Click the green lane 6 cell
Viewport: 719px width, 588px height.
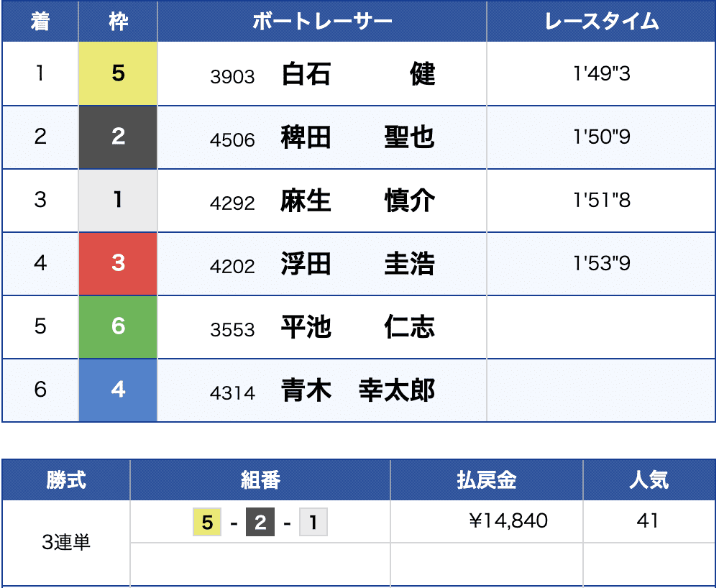[118, 327]
